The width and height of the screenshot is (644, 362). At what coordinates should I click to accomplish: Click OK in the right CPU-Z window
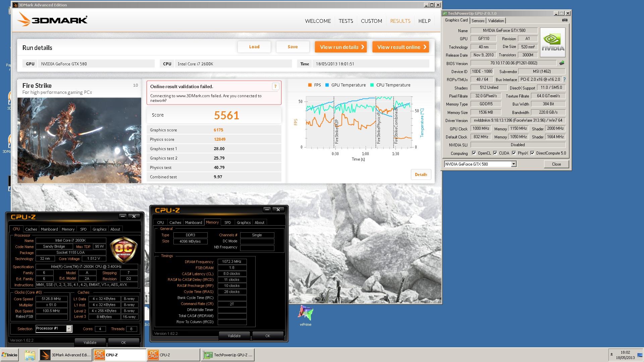pyautogui.click(x=268, y=336)
